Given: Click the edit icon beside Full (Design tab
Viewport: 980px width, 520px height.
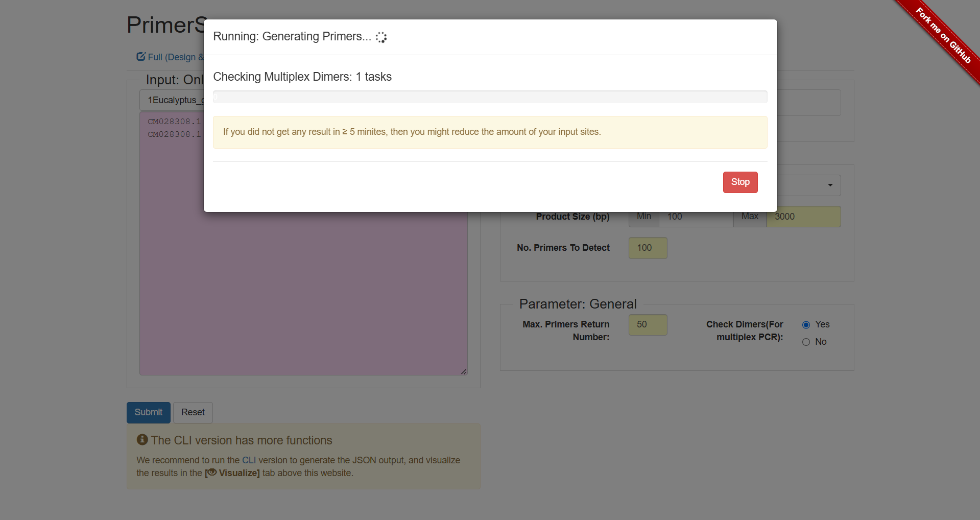Looking at the screenshot, I should point(140,56).
